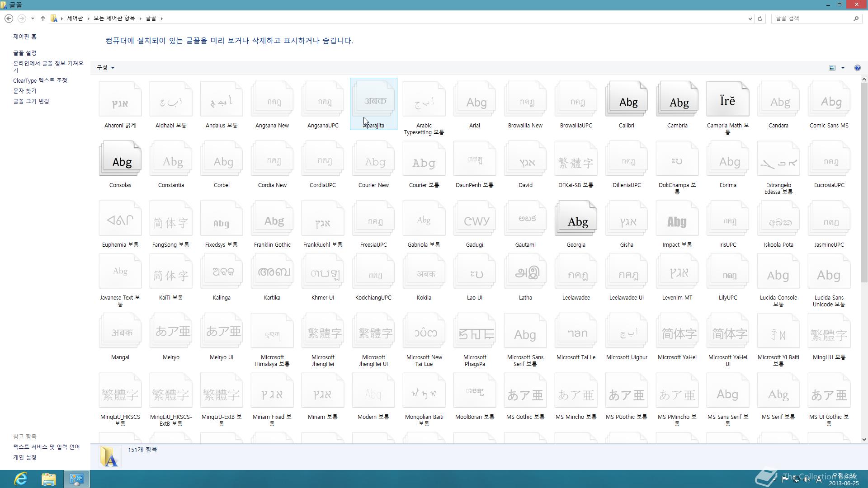
Task: Select the Cambria font icon
Action: point(677,99)
